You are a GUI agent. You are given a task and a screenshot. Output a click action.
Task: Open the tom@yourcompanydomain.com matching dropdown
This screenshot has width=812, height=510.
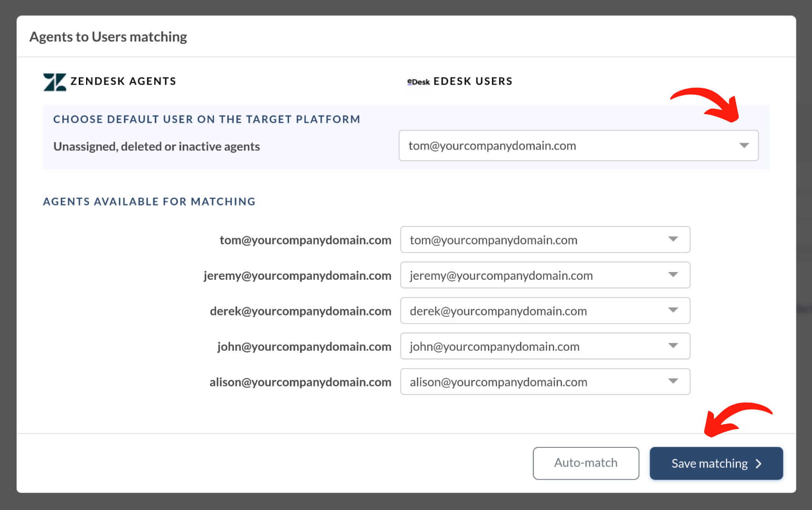point(545,239)
